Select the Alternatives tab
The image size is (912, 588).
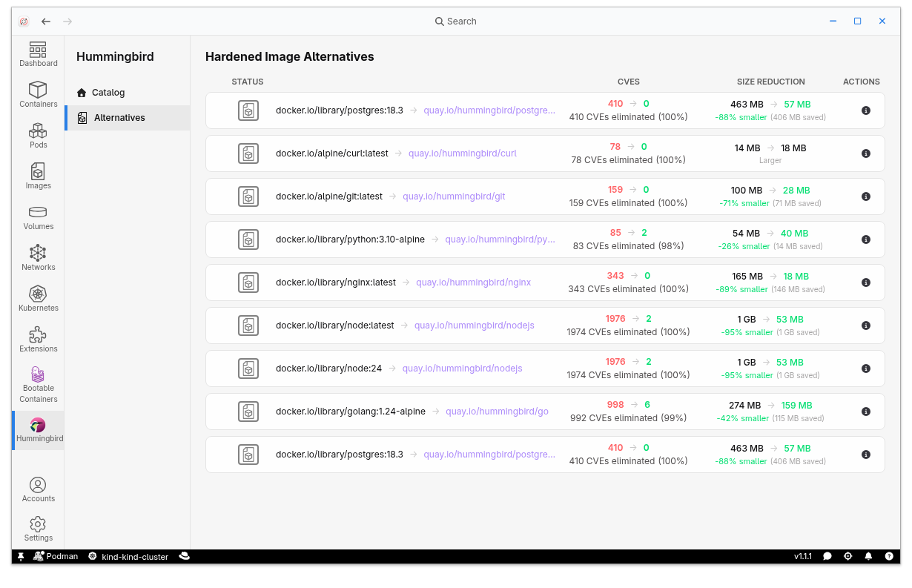tap(128, 118)
